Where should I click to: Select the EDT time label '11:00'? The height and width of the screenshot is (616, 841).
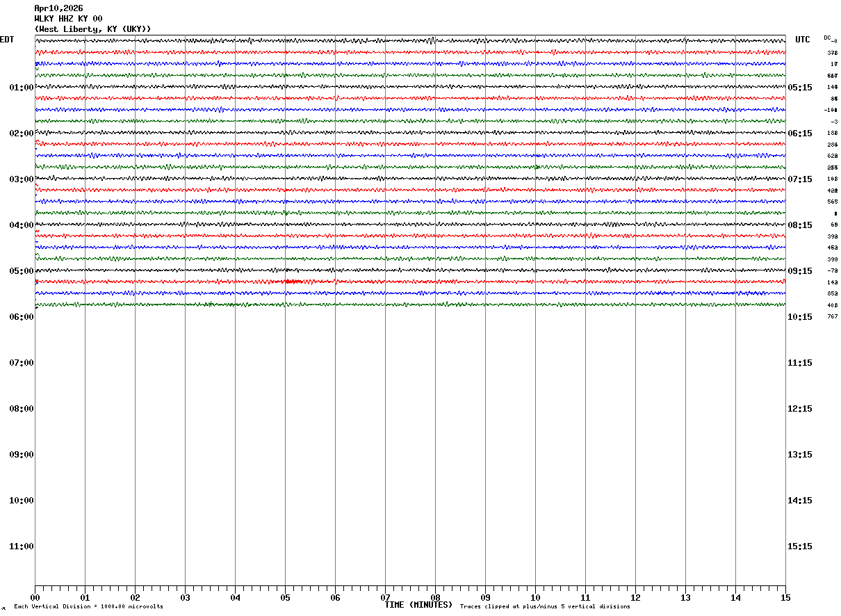[x=22, y=546]
